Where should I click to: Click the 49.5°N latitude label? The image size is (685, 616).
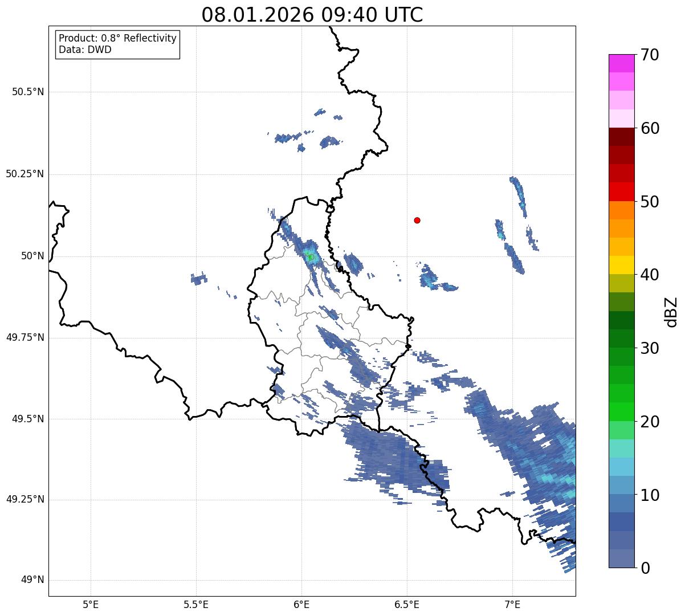[x=28, y=419]
